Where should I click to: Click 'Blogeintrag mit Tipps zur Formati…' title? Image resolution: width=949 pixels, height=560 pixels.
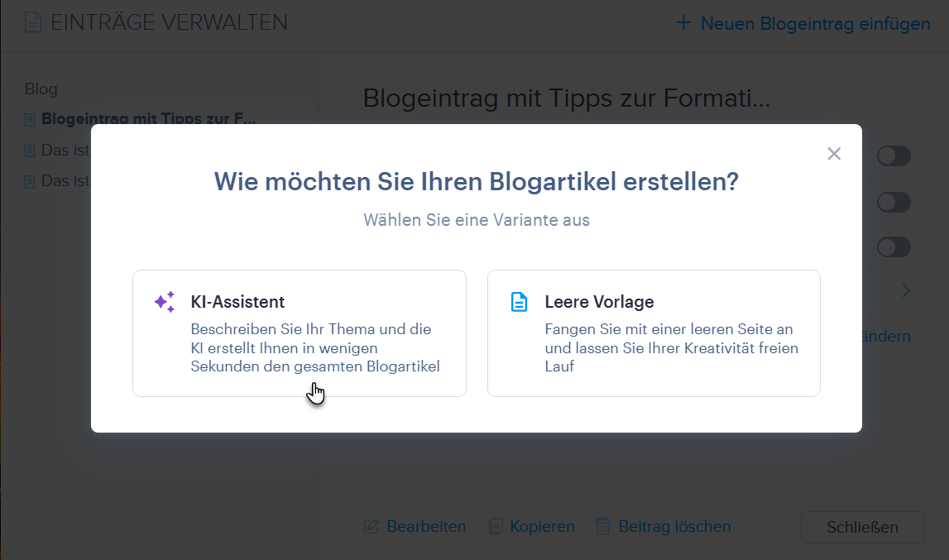coord(567,98)
